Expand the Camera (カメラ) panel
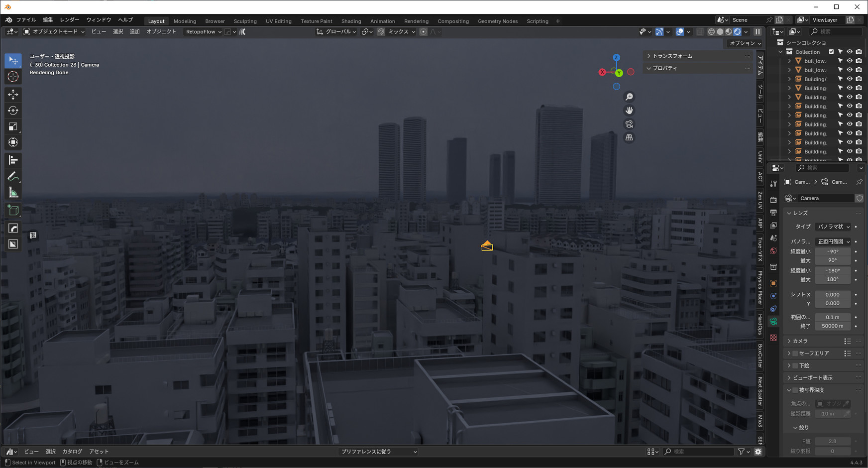868x468 pixels. coord(800,341)
